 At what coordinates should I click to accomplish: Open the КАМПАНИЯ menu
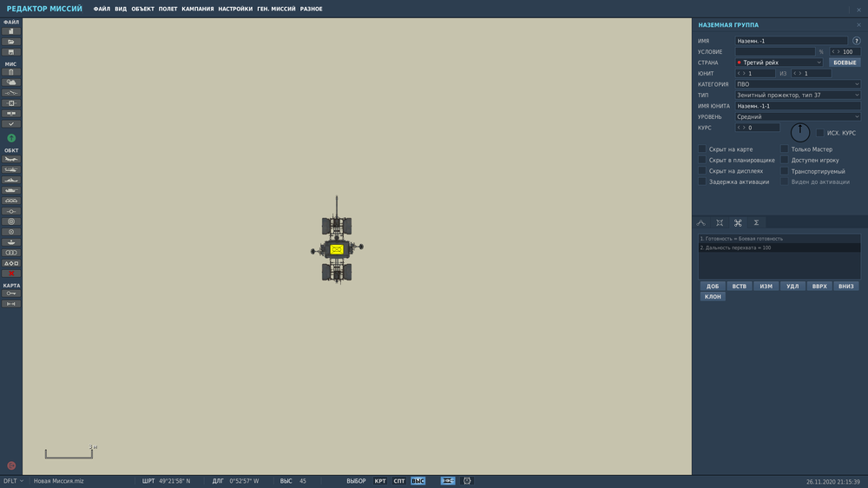pos(198,9)
